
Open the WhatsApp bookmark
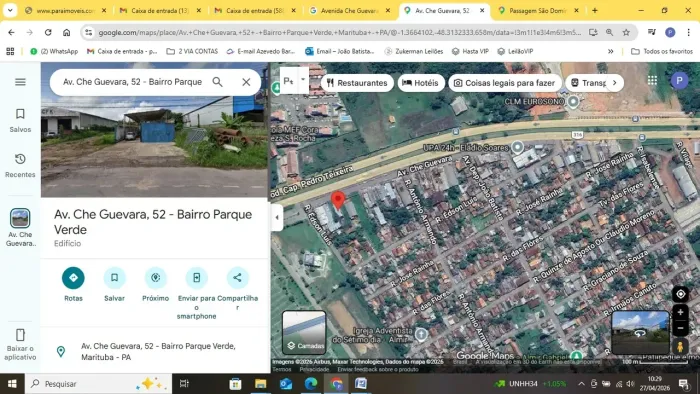54,51
